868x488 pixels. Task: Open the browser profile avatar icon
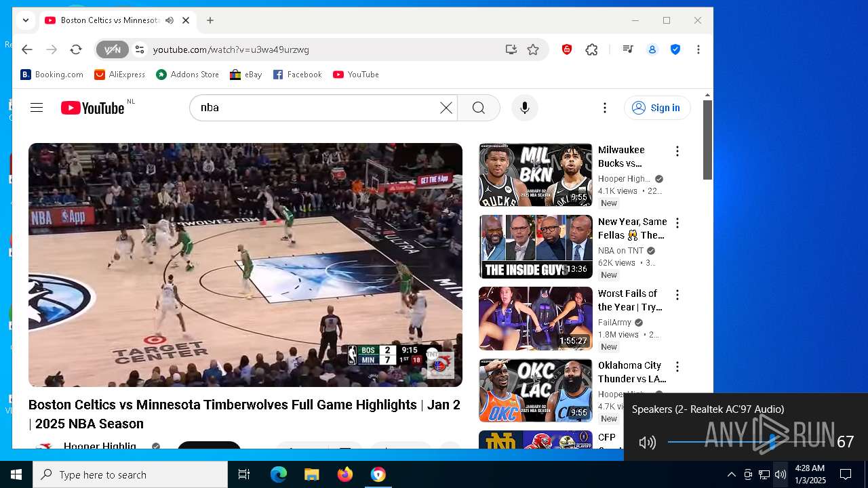point(652,49)
